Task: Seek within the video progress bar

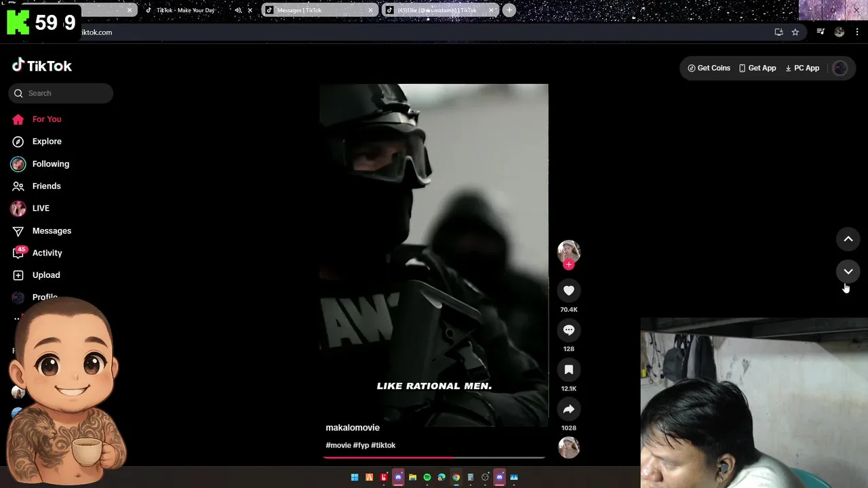Action: coord(434,457)
